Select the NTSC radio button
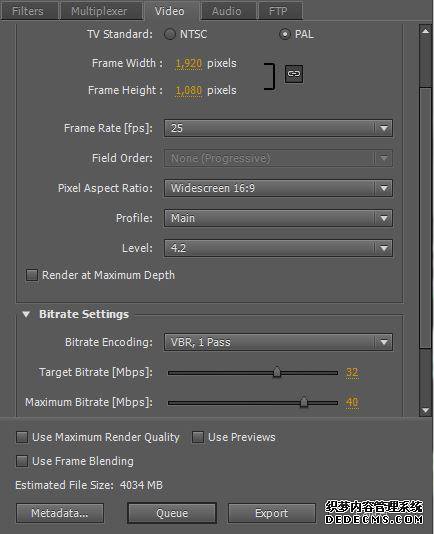This screenshot has height=534, width=434. [170, 34]
